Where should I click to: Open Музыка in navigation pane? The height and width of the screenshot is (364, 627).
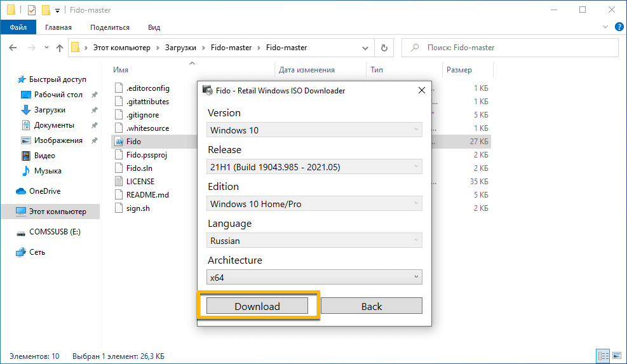[48, 170]
